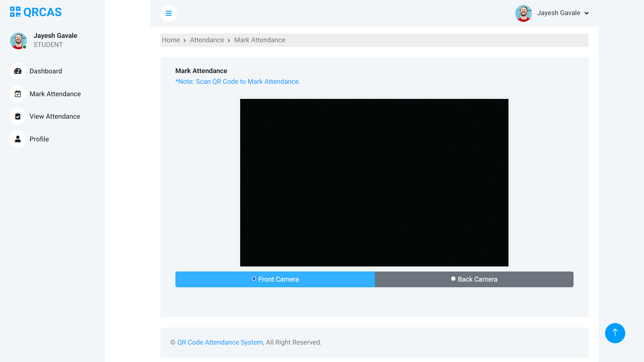Open the user menu chevron in header
This screenshot has height=362, width=644.
coord(587,13)
